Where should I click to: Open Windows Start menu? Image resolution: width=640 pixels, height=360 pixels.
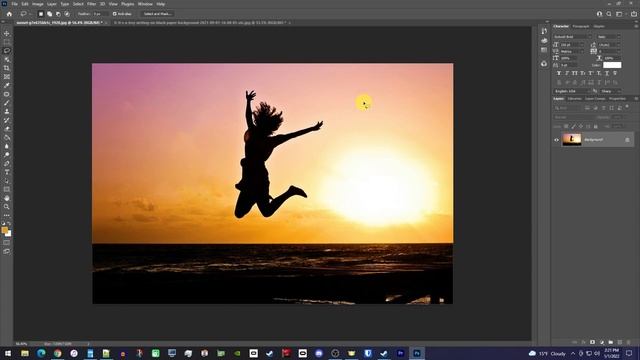[x=7, y=353]
